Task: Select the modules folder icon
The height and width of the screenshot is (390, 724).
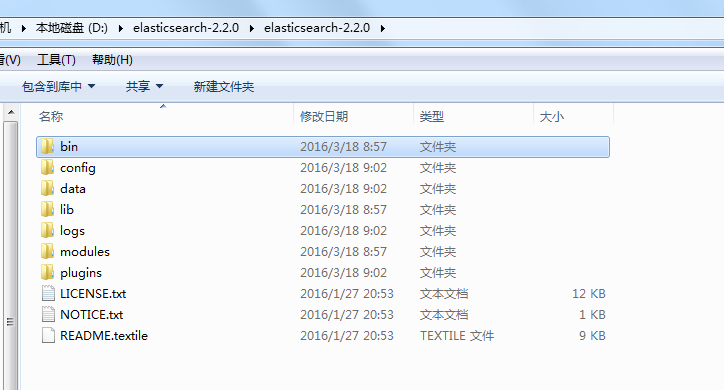Action: pyautogui.click(x=47, y=252)
